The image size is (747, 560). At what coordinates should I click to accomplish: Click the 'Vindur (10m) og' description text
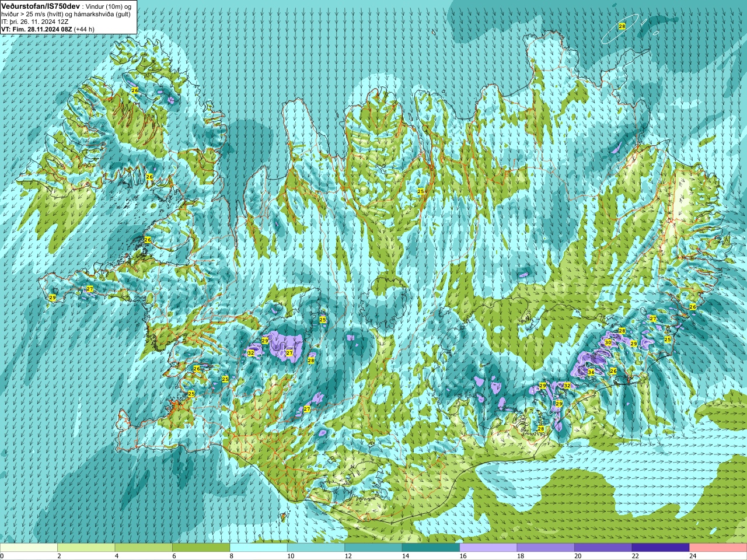point(108,6)
